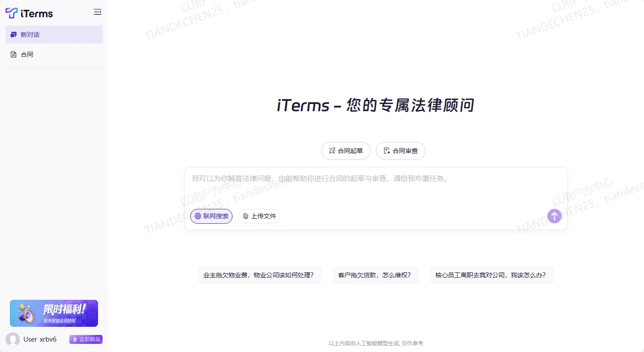This screenshot has height=352, width=644.
Task: Choose the 客户拖欠货款 suggested question
Action: point(376,275)
